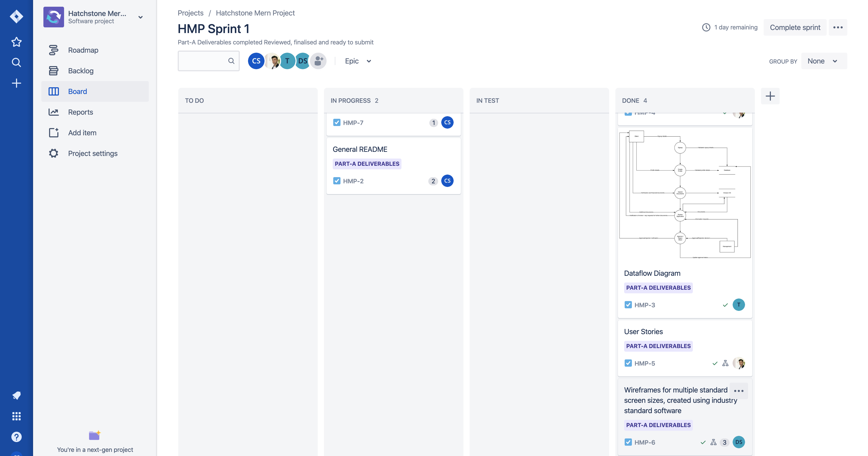
Task: Click the invite teammates icon next to avatars
Action: (x=318, y=61)
